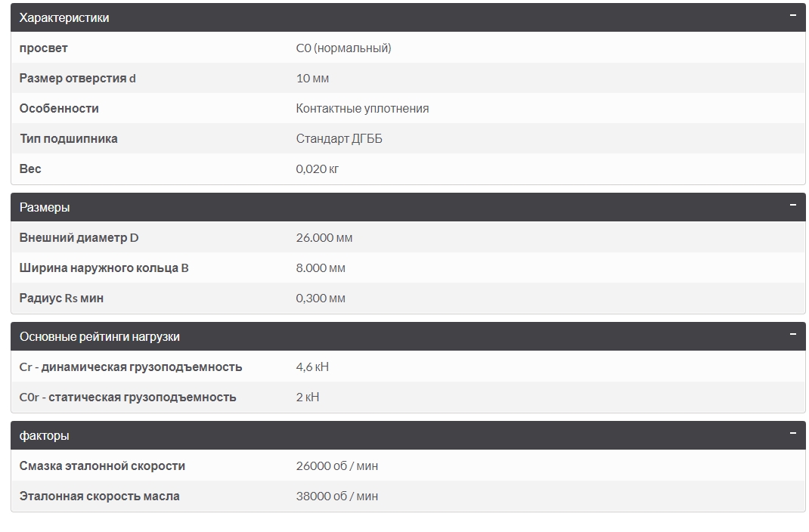Click the 26000 об / мин value
Viewport: 809px width, 532px height.
(x=337, y=466)
